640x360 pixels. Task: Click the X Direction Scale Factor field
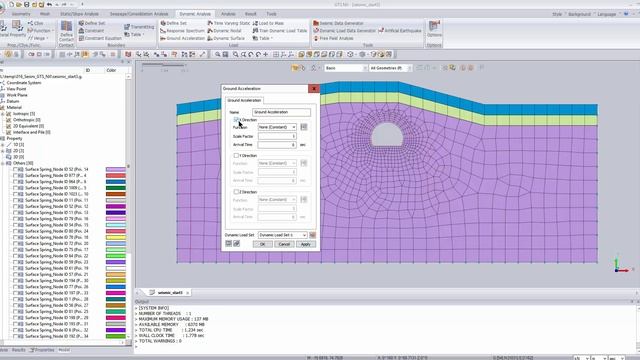pyautogui.click(x=277, y=136)
